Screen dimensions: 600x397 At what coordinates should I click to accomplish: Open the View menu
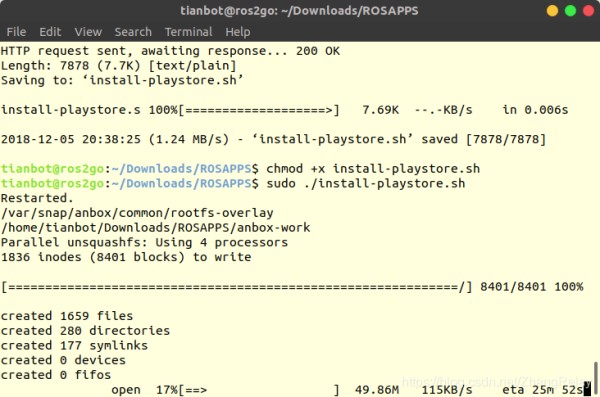pyautogui.click(x=88, y=32)
